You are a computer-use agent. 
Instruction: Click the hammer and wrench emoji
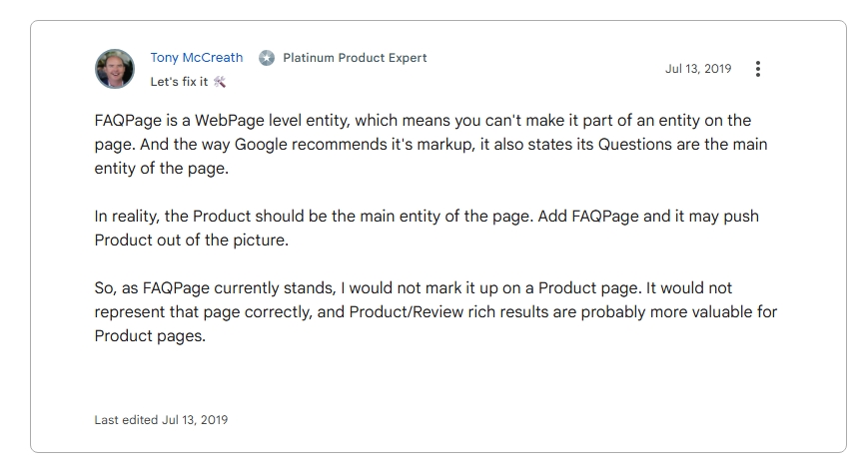tap(220, 82)
